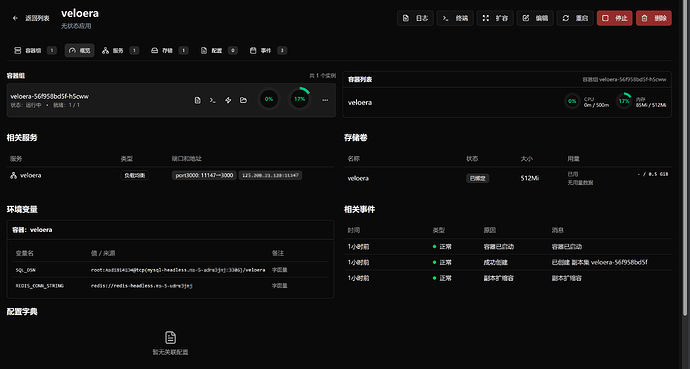Click the 编辑 edit button
This screenshot has height=369, width=690.
pyautogui.click(x=535, y=18)
